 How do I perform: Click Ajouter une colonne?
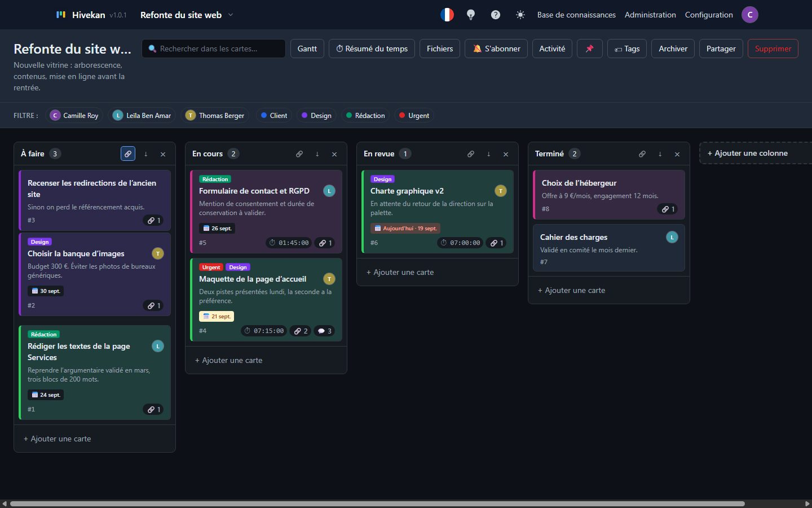pyautogui.click(x=748, y=153)
